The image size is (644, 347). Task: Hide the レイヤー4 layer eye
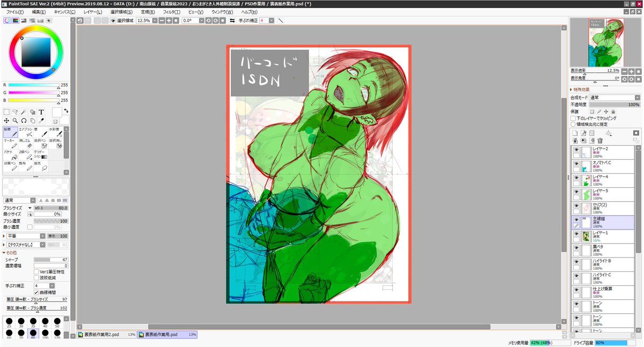[x=576, y=178]
